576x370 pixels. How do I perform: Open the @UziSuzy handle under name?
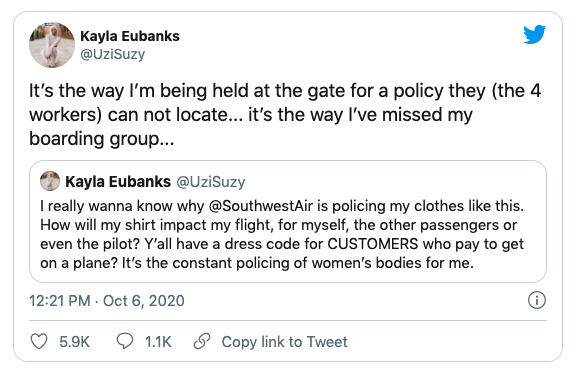pos(112,54)
